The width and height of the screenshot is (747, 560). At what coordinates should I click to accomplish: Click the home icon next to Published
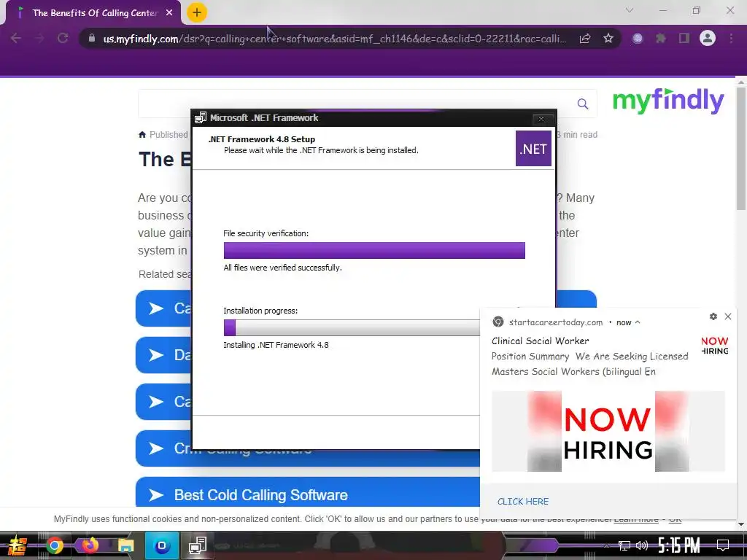click(x=142, y=135)
